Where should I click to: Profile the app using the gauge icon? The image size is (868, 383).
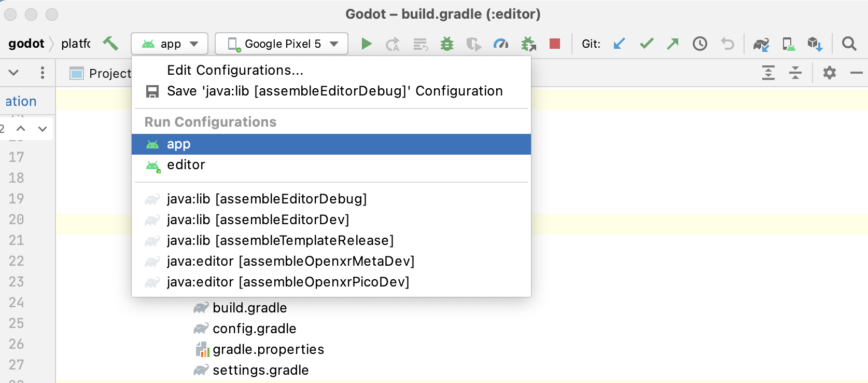click(x=500, y=44)
